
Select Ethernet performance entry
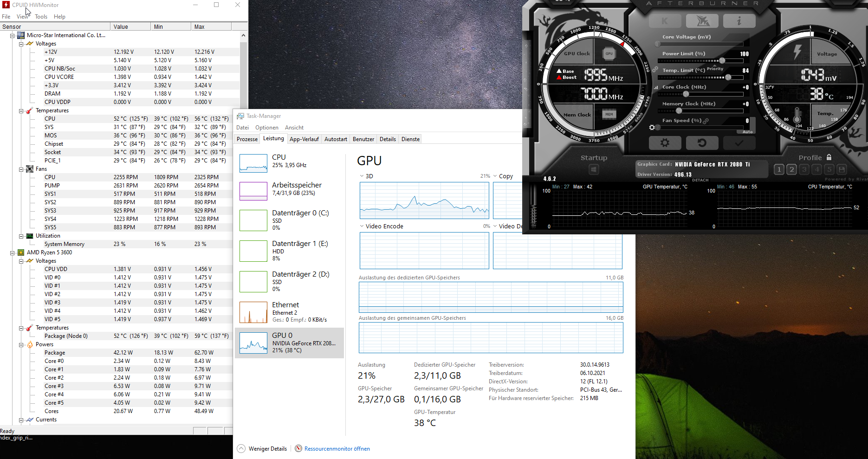pyautogui.click(x=289, y=312)
